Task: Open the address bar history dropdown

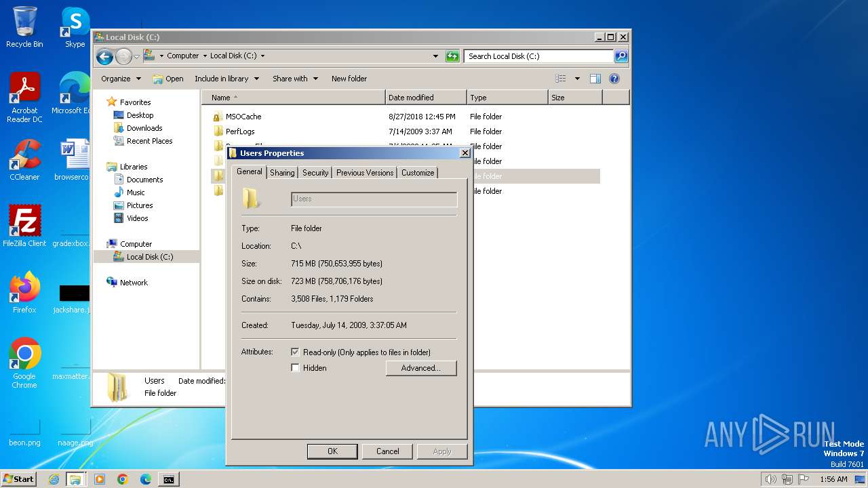Action: (x=435, y=56)
